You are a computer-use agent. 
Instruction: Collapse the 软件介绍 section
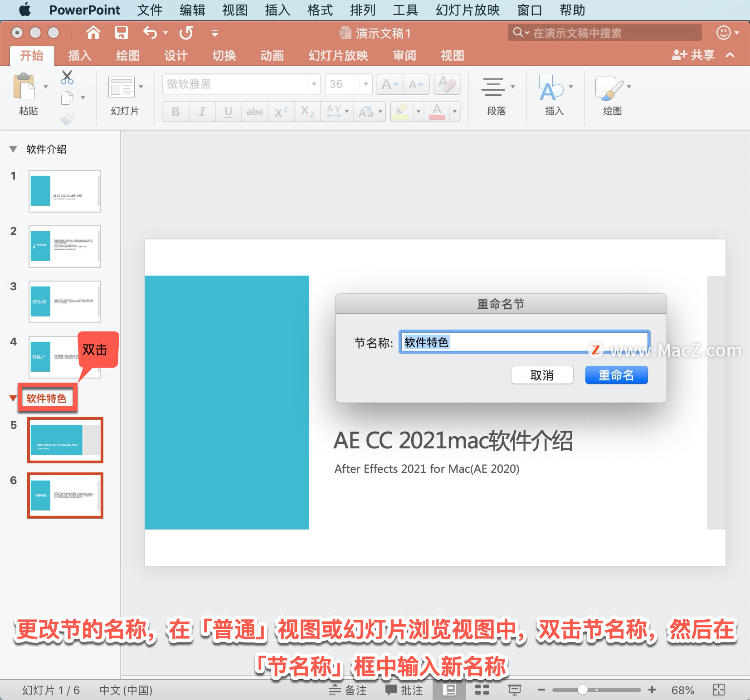click(x=13, y=149)
